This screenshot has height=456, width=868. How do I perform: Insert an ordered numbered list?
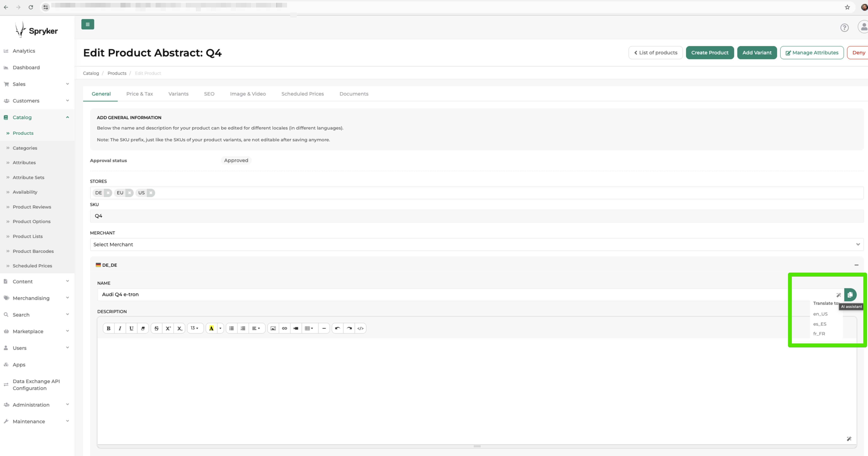(243, 328)
